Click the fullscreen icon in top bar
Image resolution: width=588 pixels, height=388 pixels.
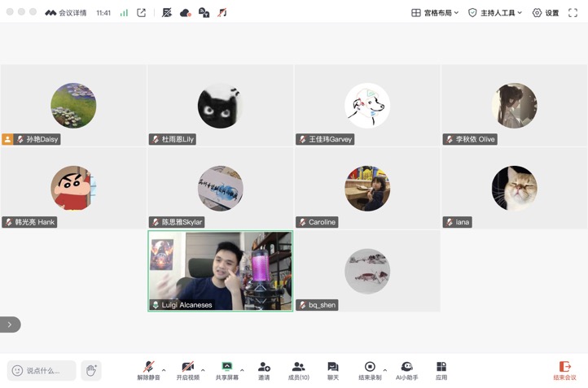573,13
